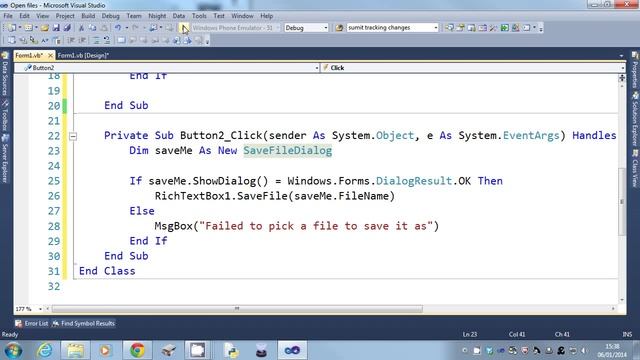Open the Nsight menu
Image resolution: width=640 pixels, height=360 pixels.
[157, 16]
